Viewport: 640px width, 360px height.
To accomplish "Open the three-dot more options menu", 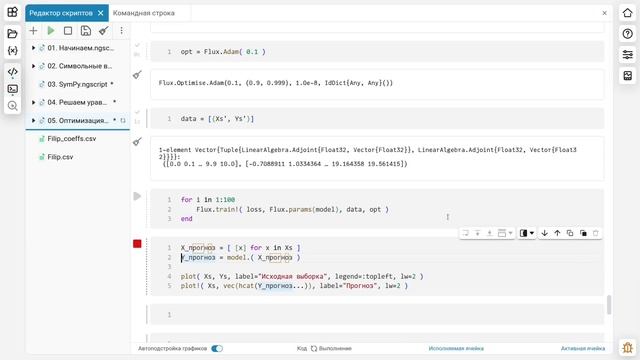I will pyautogui.click(x=121, y=31).
